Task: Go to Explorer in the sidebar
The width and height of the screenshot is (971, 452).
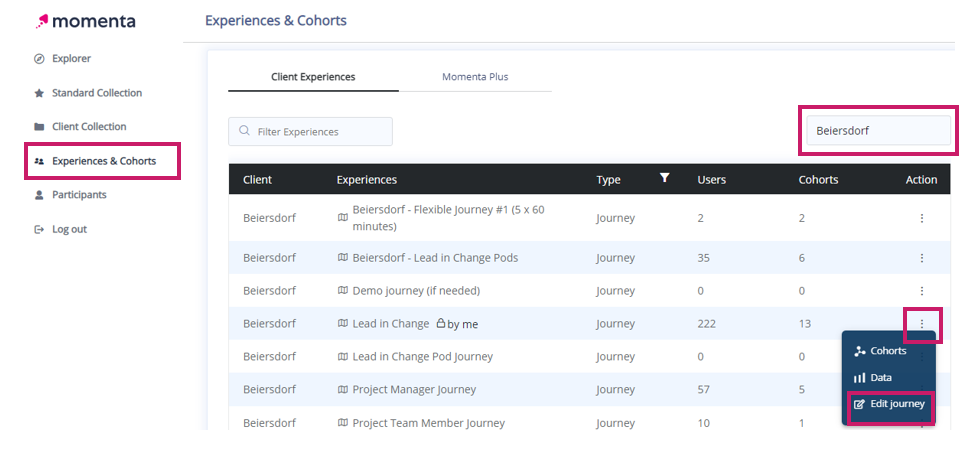Action: click(x=71, y=59)
